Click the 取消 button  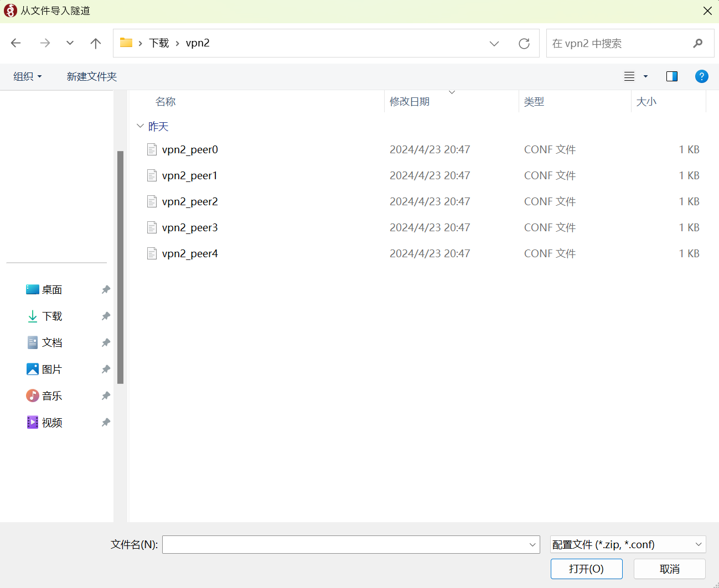click(x=669, y=569)
